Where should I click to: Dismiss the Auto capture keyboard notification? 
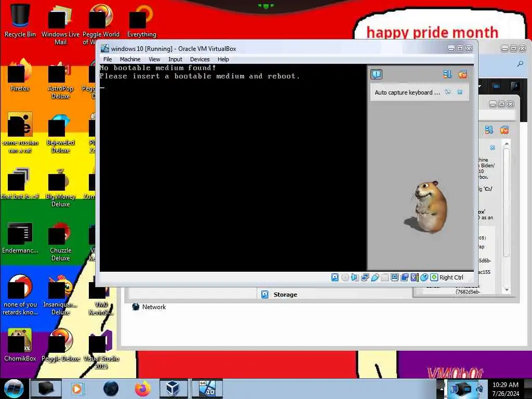(460, 92)
